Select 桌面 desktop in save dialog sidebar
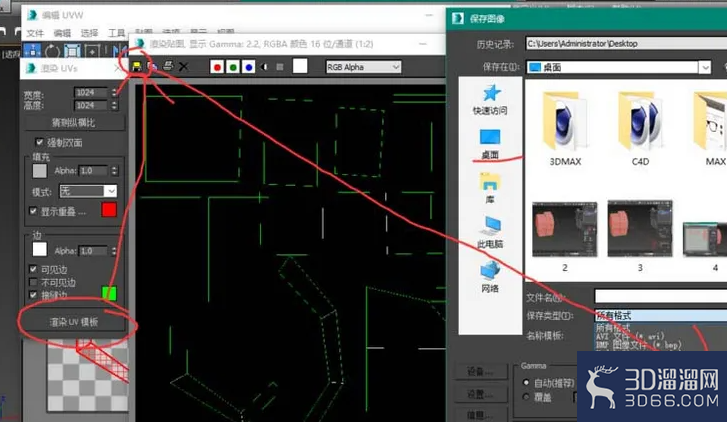 point(490,144)
